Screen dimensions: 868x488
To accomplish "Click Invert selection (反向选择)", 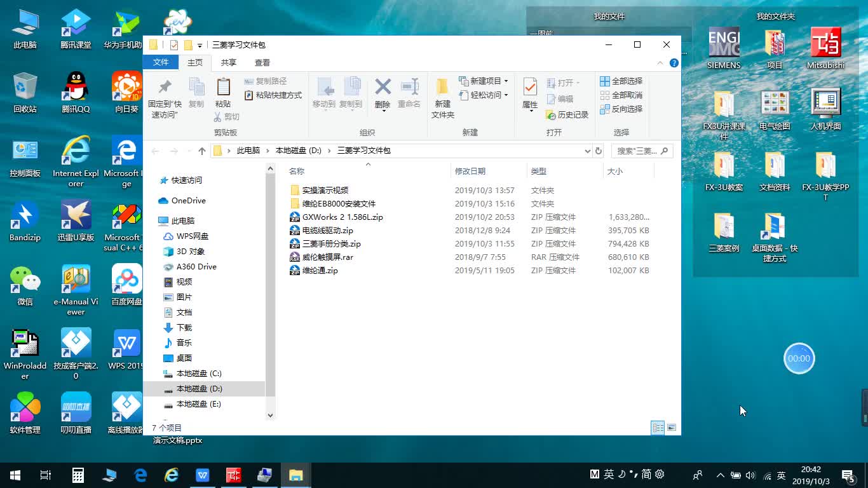I will 621,109.
